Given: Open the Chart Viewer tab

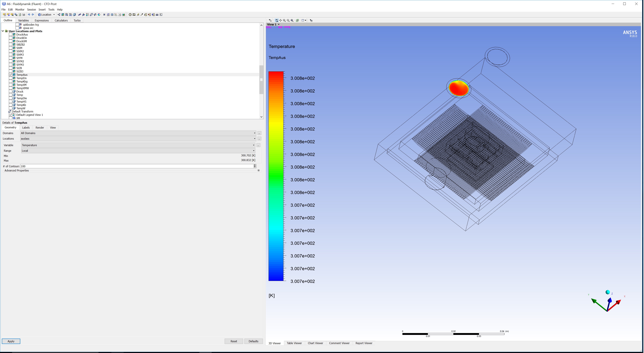Looking at the screenshot, I should tap(315, 343).
